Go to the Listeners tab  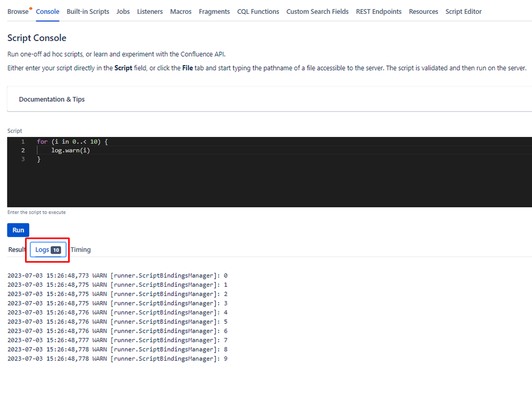pyautogui.click(x=150, y=12)
